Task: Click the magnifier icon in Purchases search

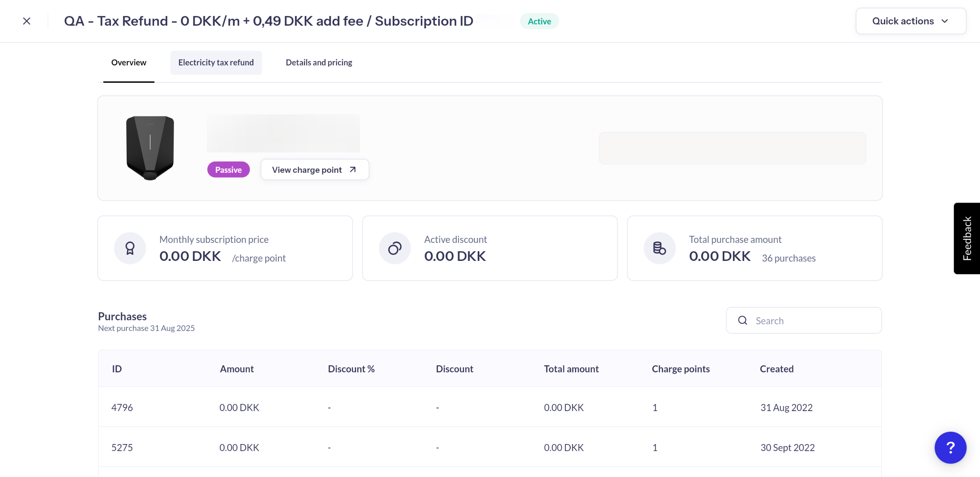Action: coord(742,320)
